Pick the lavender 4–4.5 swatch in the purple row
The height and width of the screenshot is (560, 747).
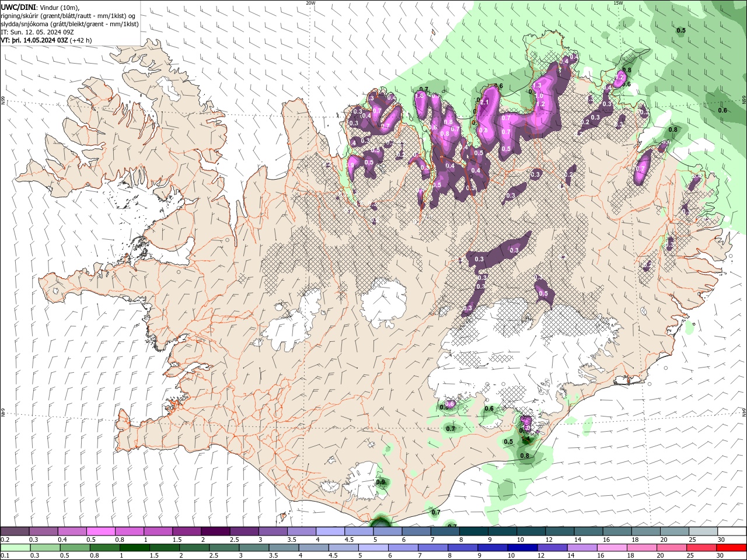[x=330, y=531]
